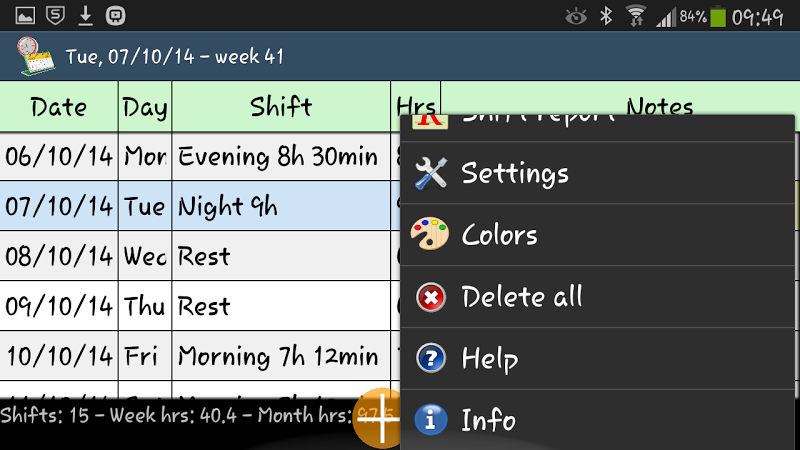Tap the blue Info icon

[x=431, y=419]
